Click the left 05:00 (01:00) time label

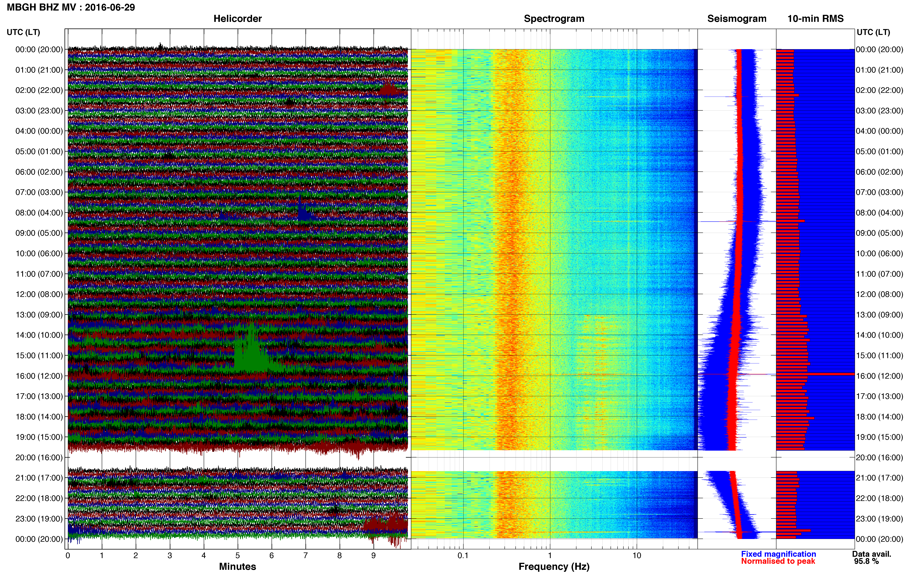pos(39,151)
